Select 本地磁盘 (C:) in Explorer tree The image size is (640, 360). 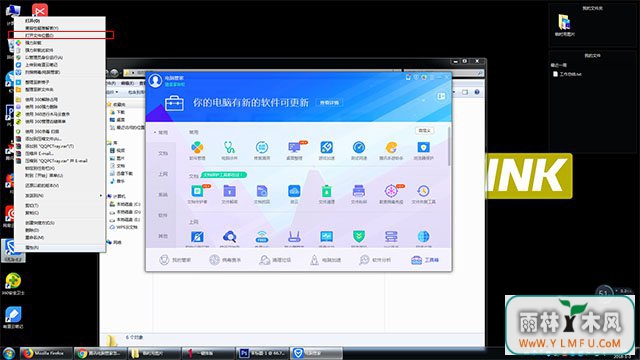[125, 204]
